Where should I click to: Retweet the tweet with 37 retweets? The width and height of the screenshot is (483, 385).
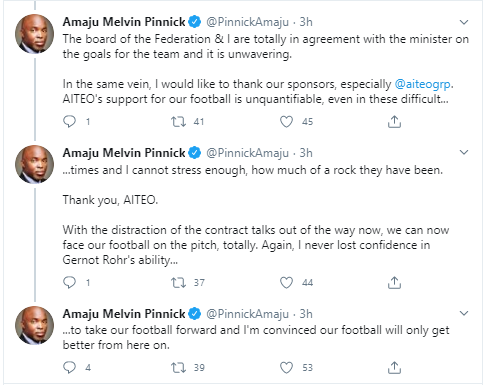click(178, 283)
